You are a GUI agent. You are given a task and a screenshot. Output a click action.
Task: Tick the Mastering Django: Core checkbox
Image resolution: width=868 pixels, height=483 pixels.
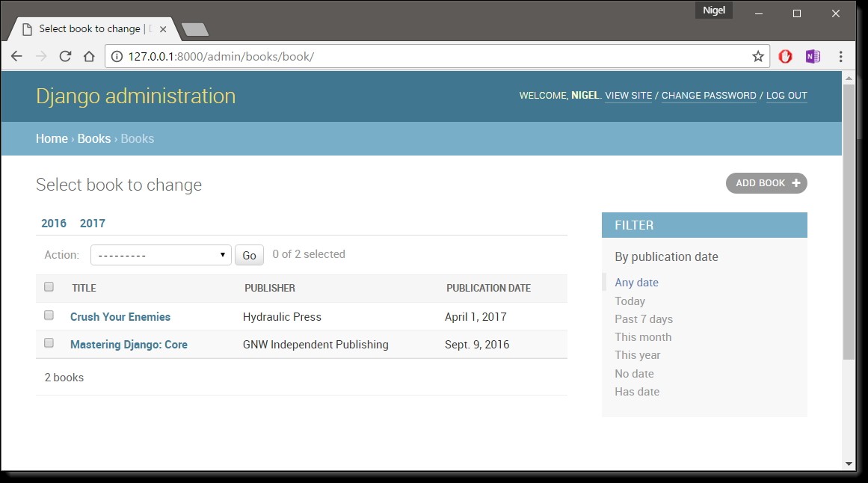[x=49, y=343]
